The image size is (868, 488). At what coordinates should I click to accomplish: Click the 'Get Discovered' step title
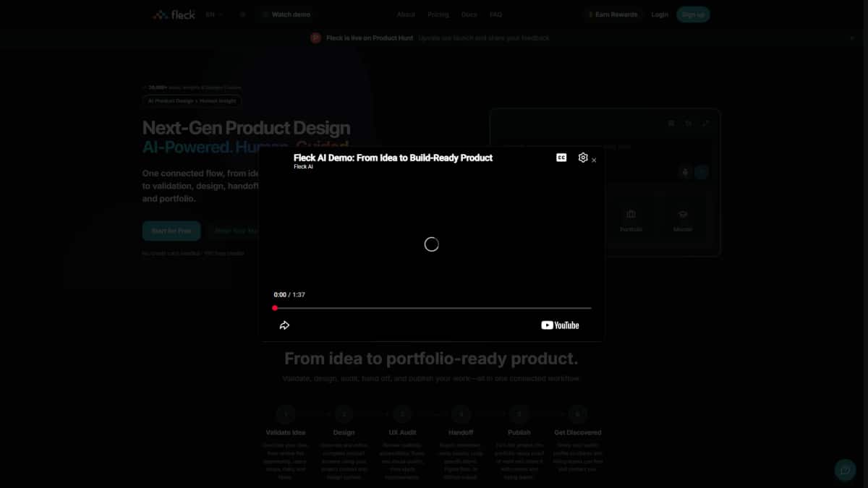[577, 432]
